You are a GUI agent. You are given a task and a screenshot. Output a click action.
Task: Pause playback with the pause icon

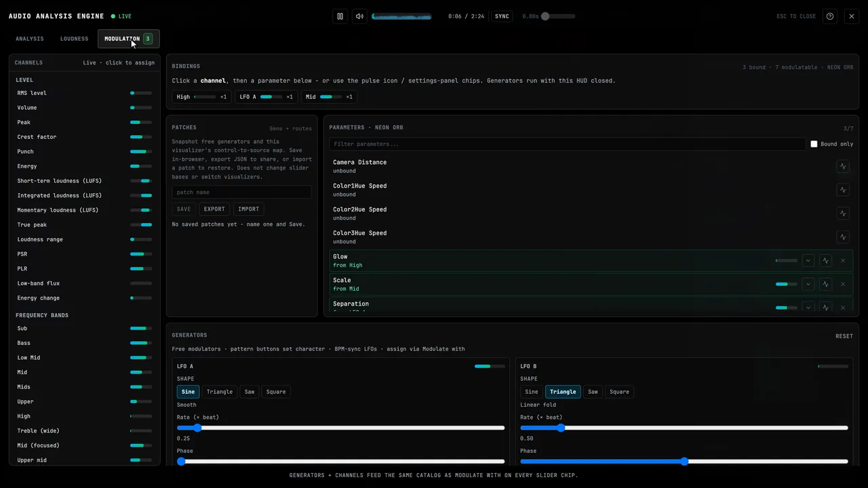340,16
